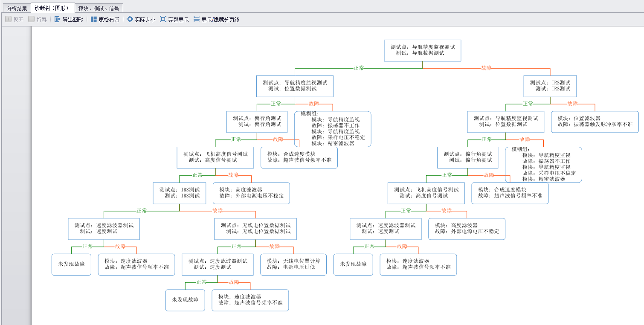This screenshot has height=325, width=644.
Task: Select the IRS测试 node in the left subtree
Action: [x=179, y=193]
